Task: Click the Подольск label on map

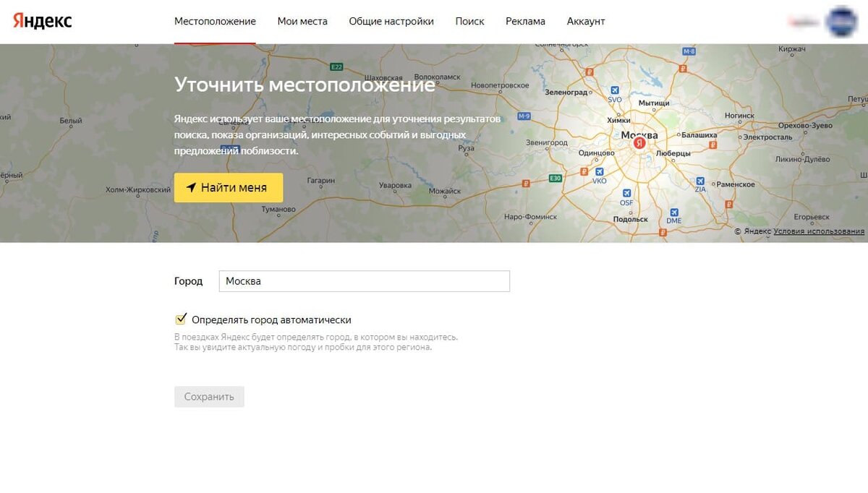Action: pos(630,219)
